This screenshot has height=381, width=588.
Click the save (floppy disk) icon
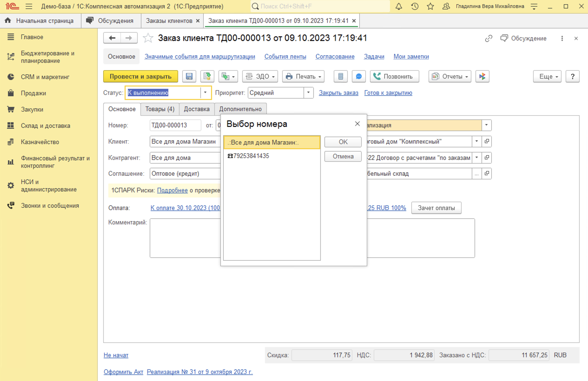(x=189, y=77)
